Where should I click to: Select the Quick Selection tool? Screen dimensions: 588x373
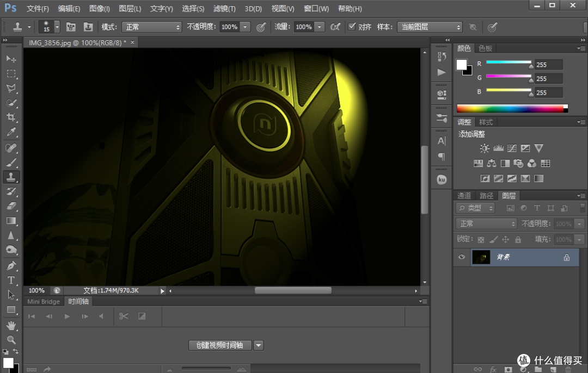[11, 103]
